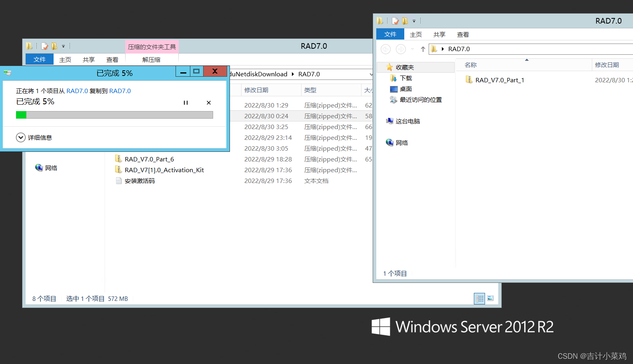Select 这台电脑 in right navigation pane
Screen dimensions: 633x364
click(x=407, y=121)
